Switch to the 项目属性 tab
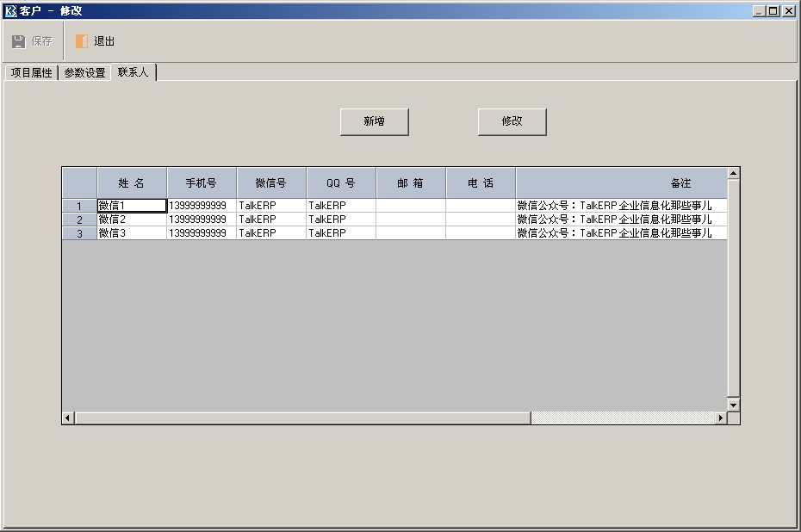Viewport: 801px width, 532px height. click(32, 73)
